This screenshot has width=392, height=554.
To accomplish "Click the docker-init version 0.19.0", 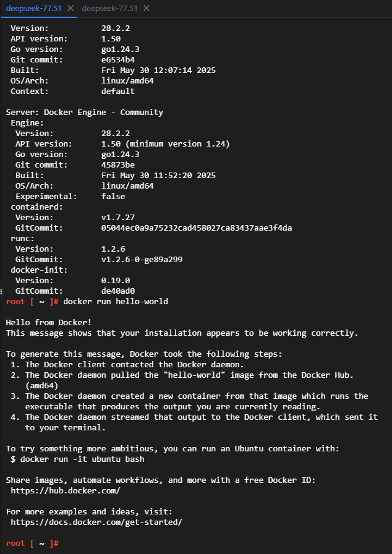I will (116, 280).
